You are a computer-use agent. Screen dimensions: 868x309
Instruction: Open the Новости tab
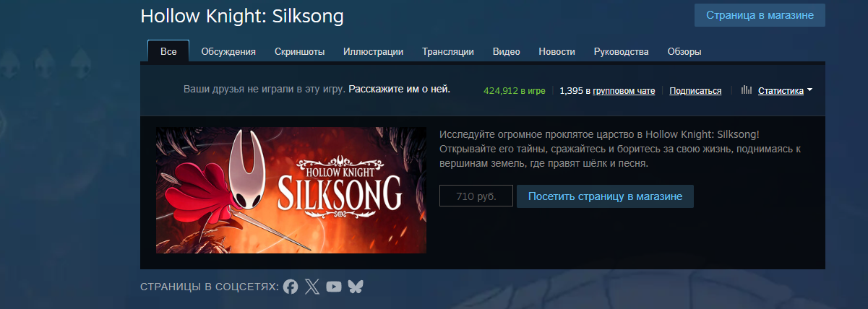[557, 51]
